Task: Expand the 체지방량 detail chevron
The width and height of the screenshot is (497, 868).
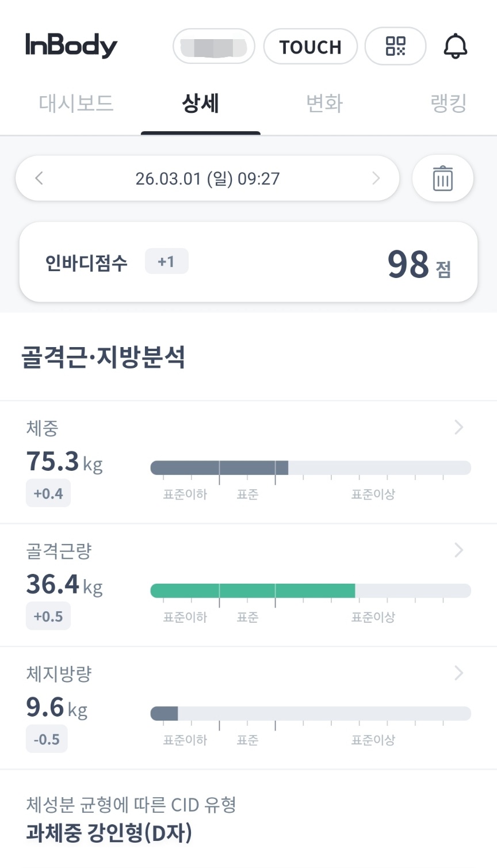Action: click(x=458, y=673)
